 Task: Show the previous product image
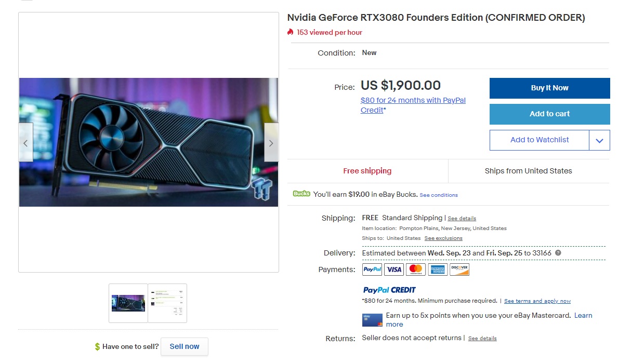(x=26, y=143)
